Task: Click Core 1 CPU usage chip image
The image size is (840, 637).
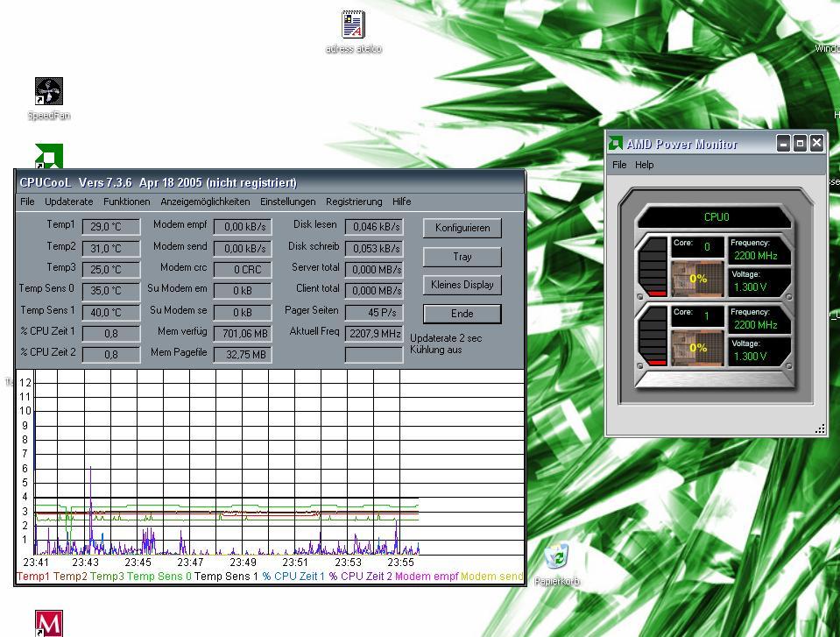Action: coord(697,348)
